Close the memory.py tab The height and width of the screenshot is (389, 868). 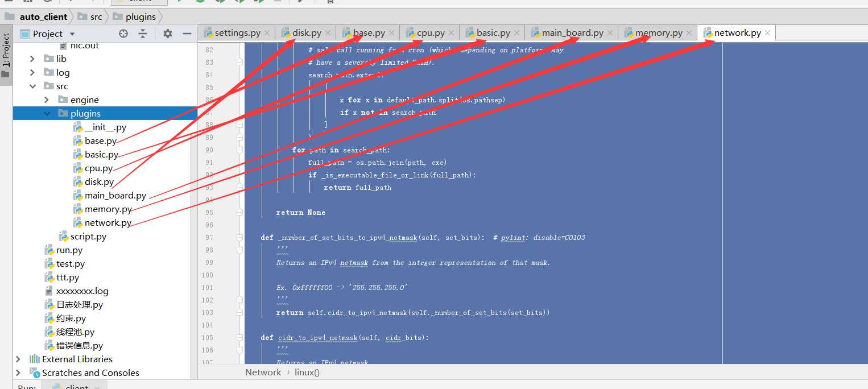point(689,33)
